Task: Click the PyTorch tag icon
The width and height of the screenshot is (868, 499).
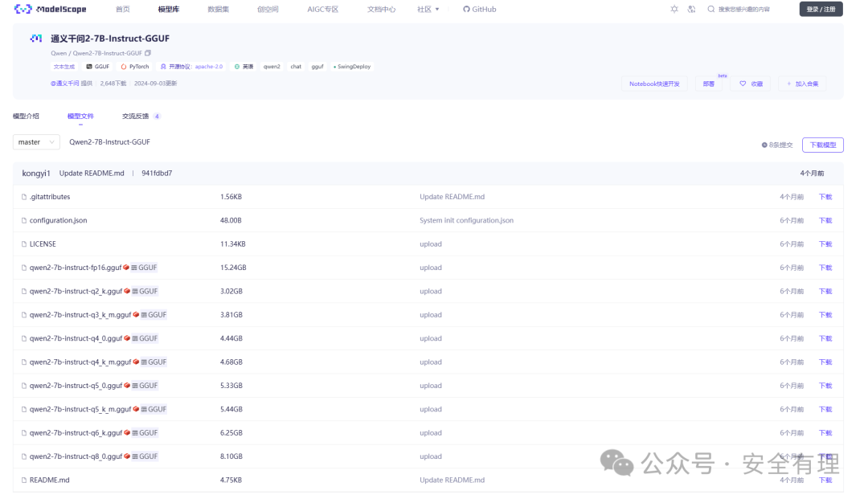Action: click(x=124, y=67)
